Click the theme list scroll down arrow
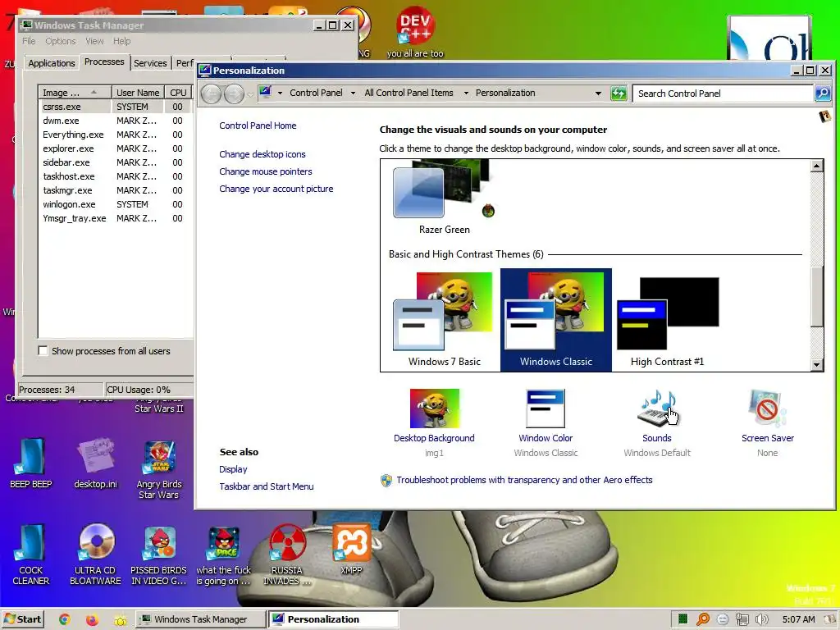Image resolution: width=840 pixels, height=630 pixels. (x=816, y=365)
